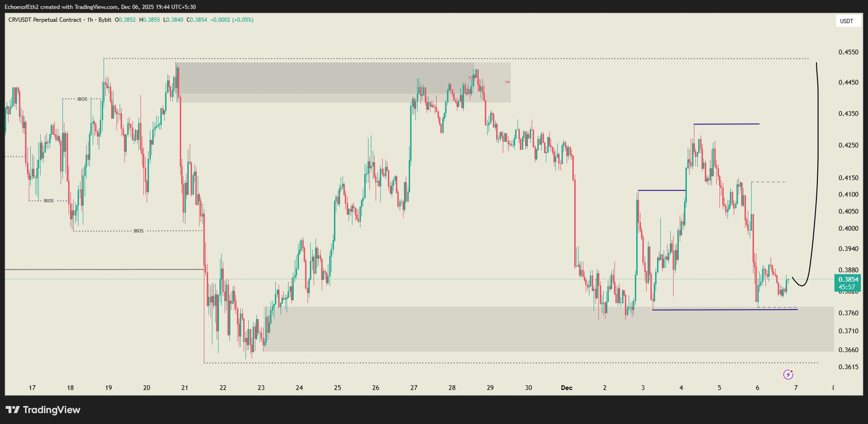
Task: Click the purple lightning bolt icon
Action: (x=788, y=374)
